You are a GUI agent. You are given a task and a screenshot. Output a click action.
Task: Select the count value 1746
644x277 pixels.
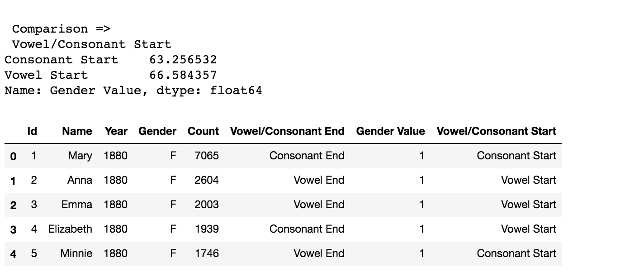tap(207, 253)
